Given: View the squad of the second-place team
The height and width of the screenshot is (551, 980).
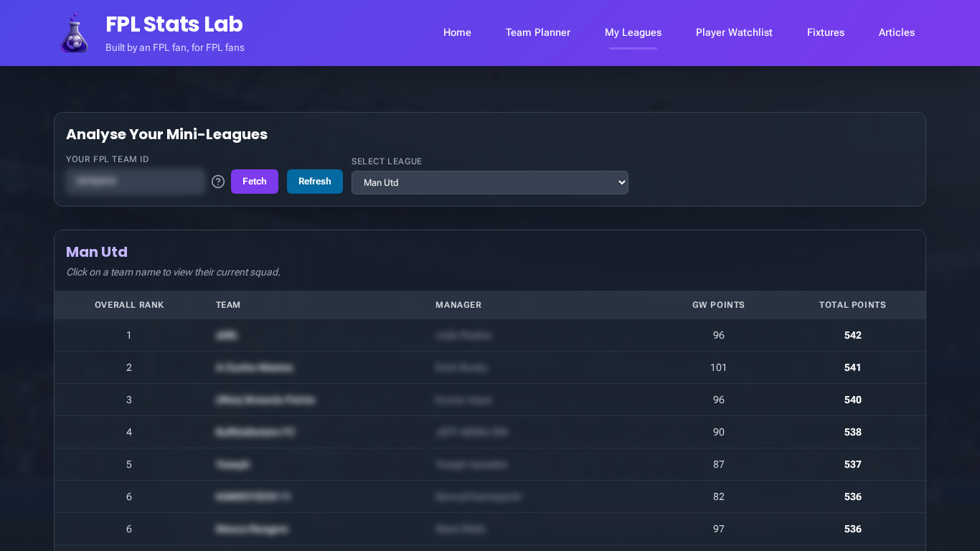Looking at the screenshot, I should pyautogui.click(x=254, y=367).
